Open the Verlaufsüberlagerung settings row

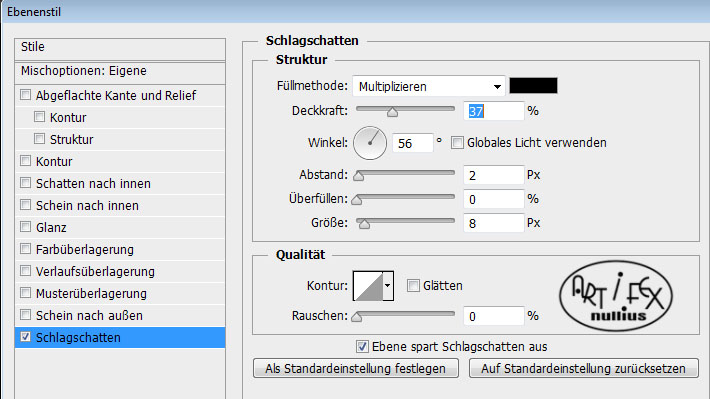pyautogui.click(x=120, y=271)
